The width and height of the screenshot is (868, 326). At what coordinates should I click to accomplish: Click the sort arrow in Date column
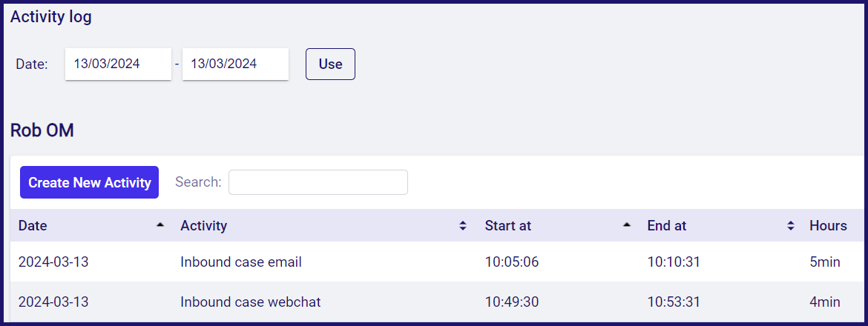(160, 226)
